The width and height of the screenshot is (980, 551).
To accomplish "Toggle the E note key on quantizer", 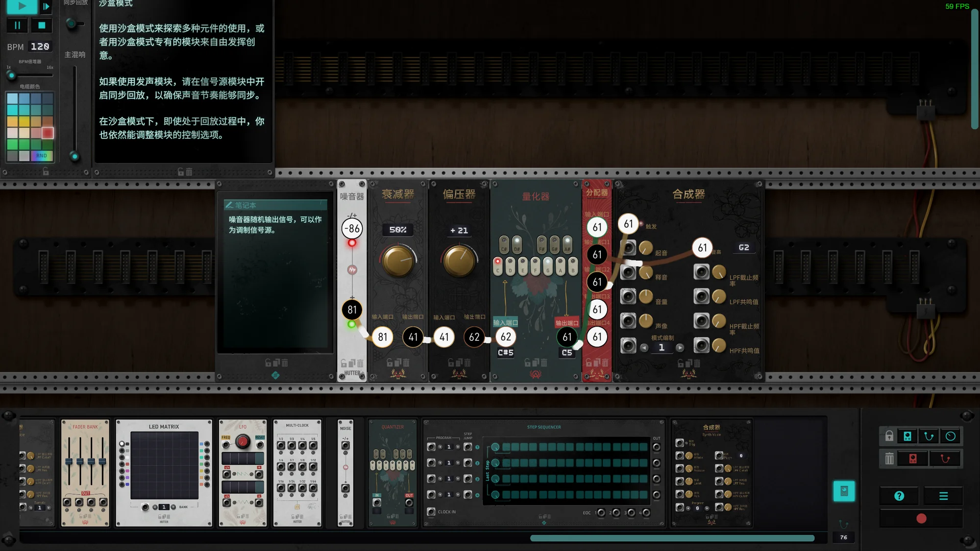I will point(523,266).
